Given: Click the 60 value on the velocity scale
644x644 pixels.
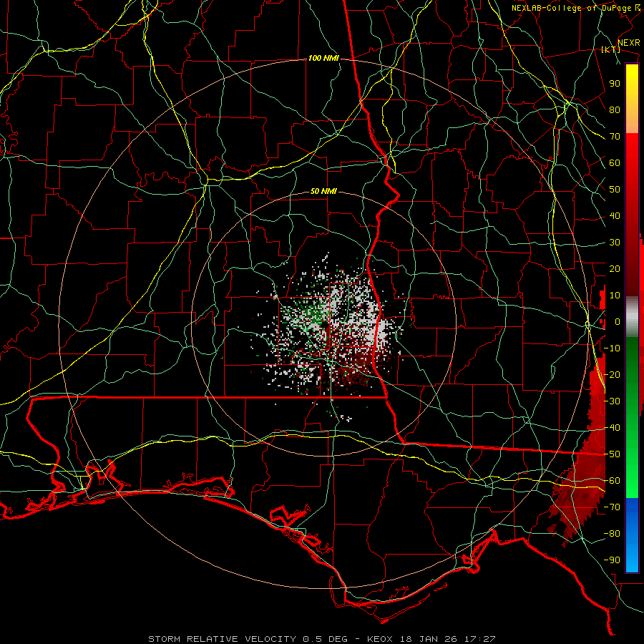Looking at the screenshot, I should pos(615,162).
